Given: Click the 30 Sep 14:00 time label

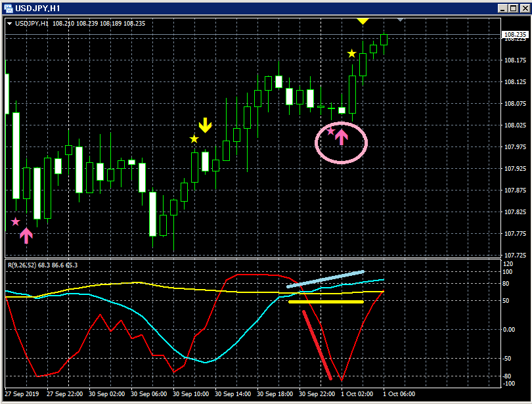Looking at the screenshot, I should [233, 394].
